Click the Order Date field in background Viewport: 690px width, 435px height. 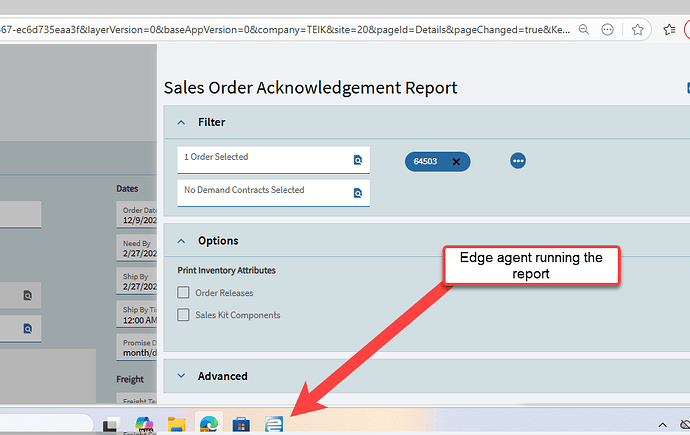coord(136,215)
